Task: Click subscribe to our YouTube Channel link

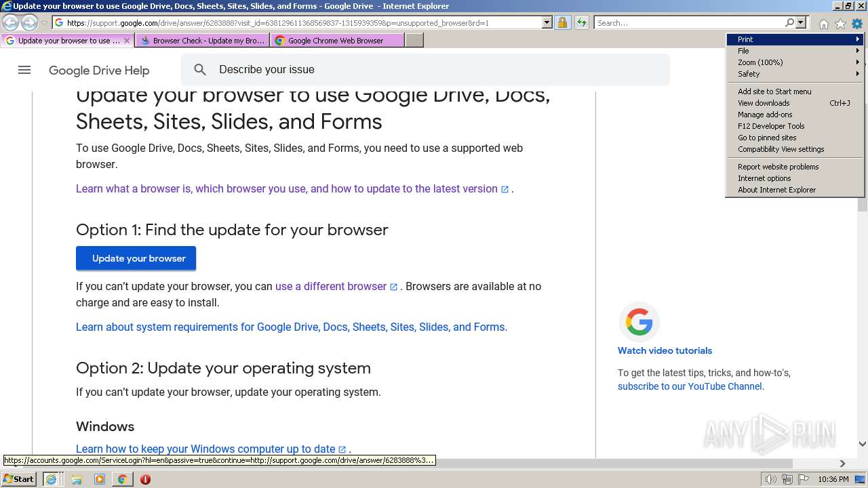Action: (690, 386)
